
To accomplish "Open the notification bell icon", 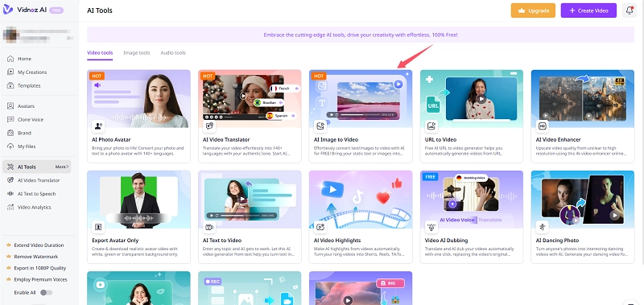I will pyautogui.click(x=630, y=10).
